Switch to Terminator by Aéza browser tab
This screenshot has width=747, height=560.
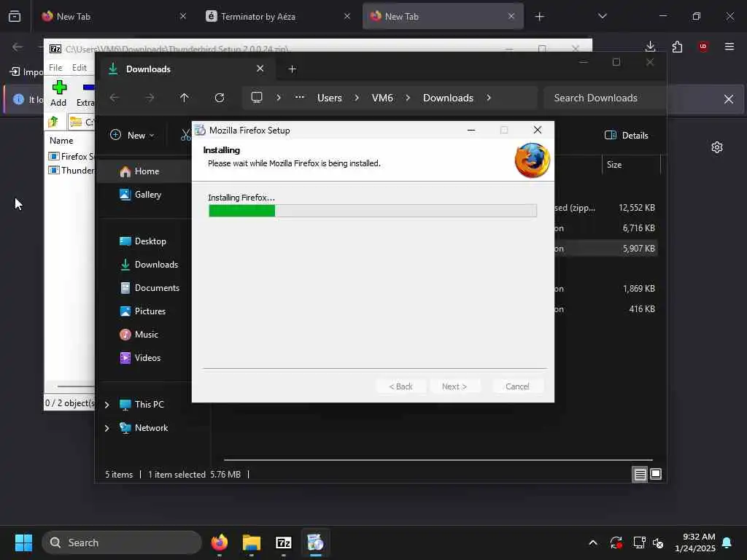click(x=278, y=17)
